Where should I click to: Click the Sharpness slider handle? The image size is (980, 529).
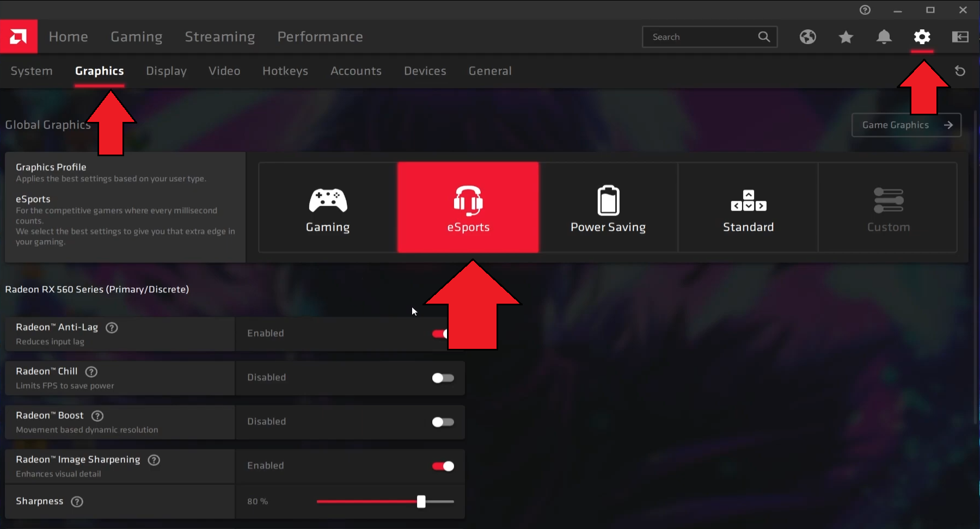(421, 501)
